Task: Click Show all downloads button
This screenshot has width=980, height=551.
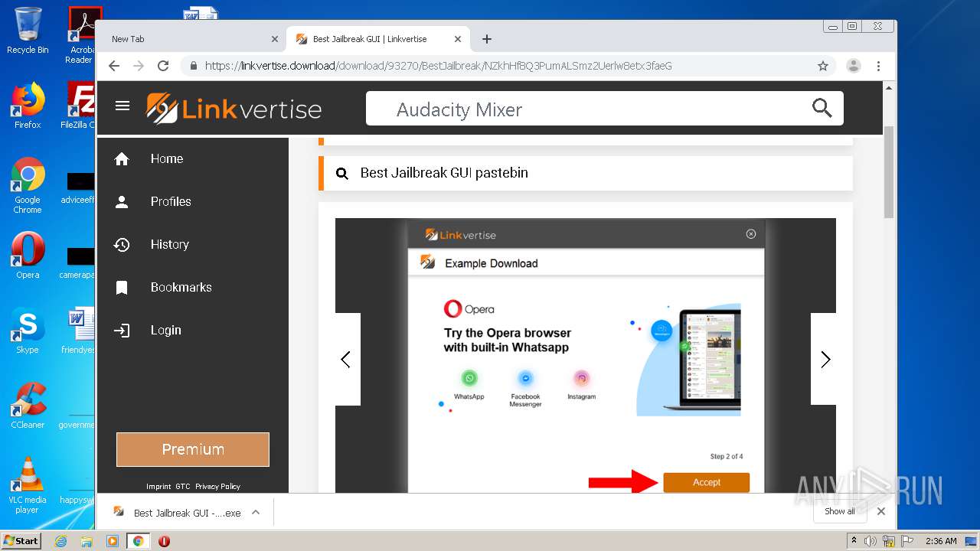Action: point(840,511)
